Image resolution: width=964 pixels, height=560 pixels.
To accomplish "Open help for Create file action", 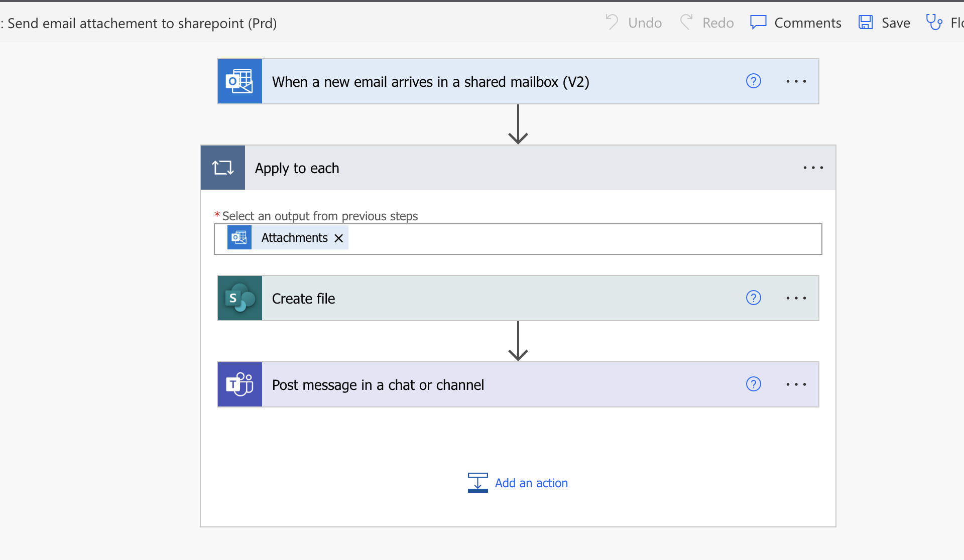I will tap(753, 298).
